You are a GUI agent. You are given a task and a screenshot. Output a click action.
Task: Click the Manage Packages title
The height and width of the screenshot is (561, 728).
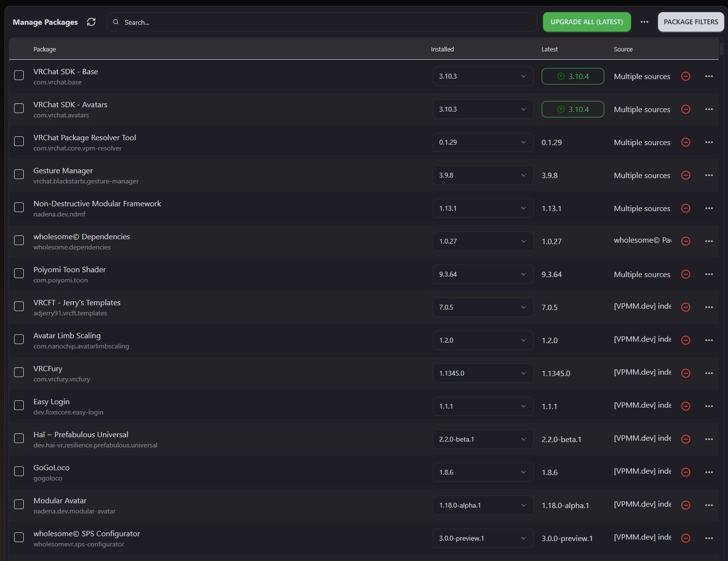(45, 22)
